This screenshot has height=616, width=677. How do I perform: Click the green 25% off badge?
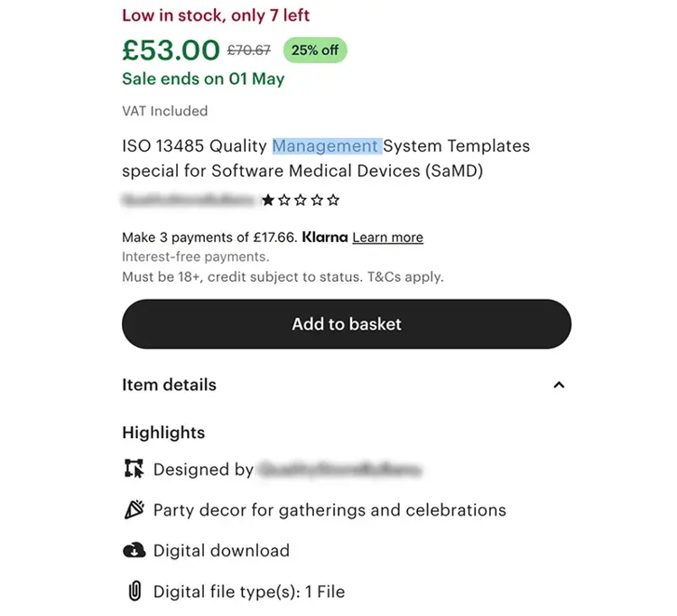[315, 50]
